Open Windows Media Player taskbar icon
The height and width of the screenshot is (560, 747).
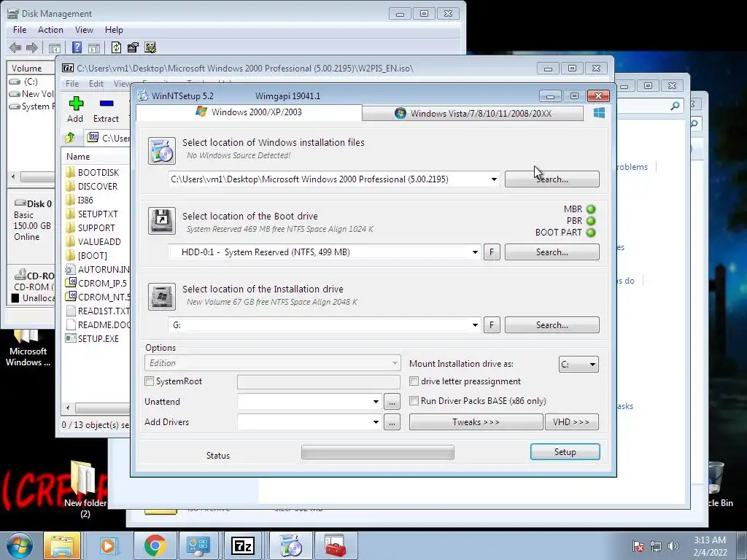pos(108,545)
